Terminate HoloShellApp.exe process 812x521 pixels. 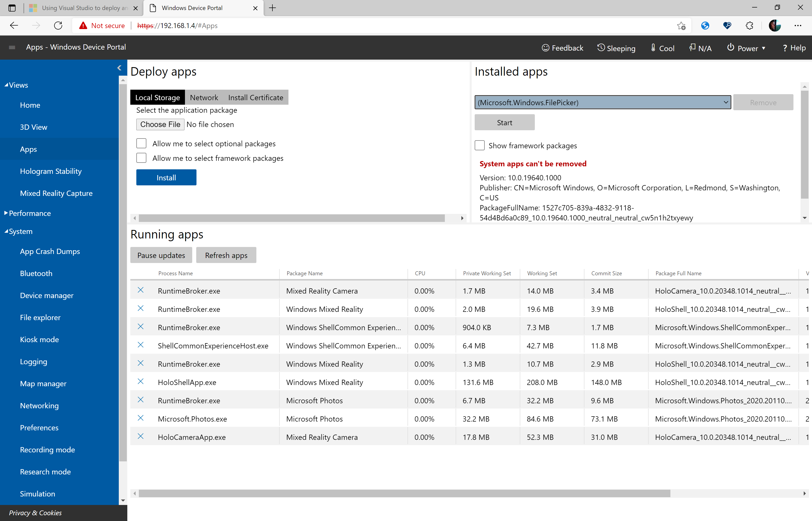click(140, 381)
